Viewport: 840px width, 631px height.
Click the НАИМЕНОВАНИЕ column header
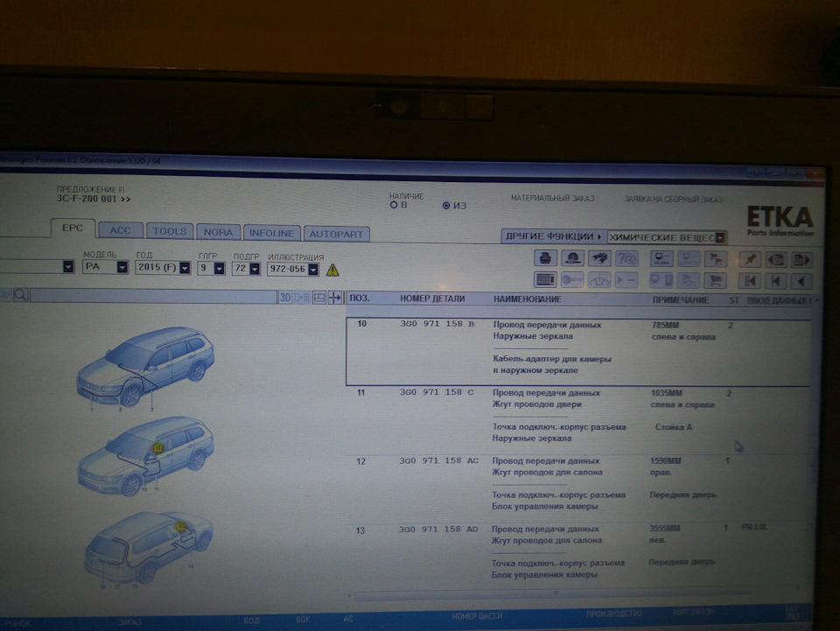pos(527,299)
